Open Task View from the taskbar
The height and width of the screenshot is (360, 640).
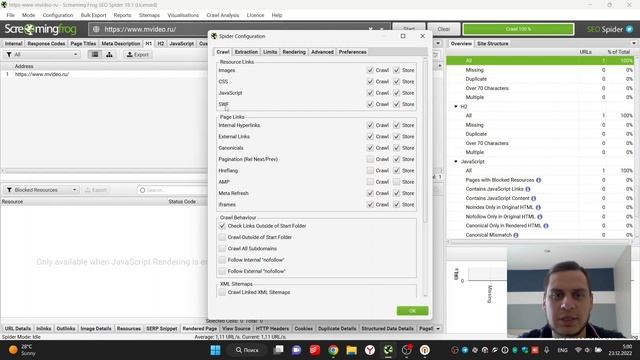point(278,350)
